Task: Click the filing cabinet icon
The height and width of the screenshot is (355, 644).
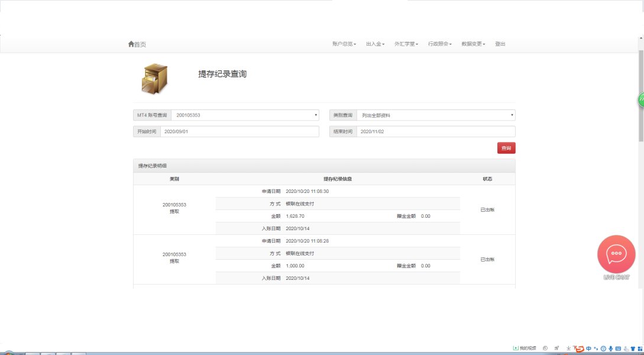Action: point(154,79)
